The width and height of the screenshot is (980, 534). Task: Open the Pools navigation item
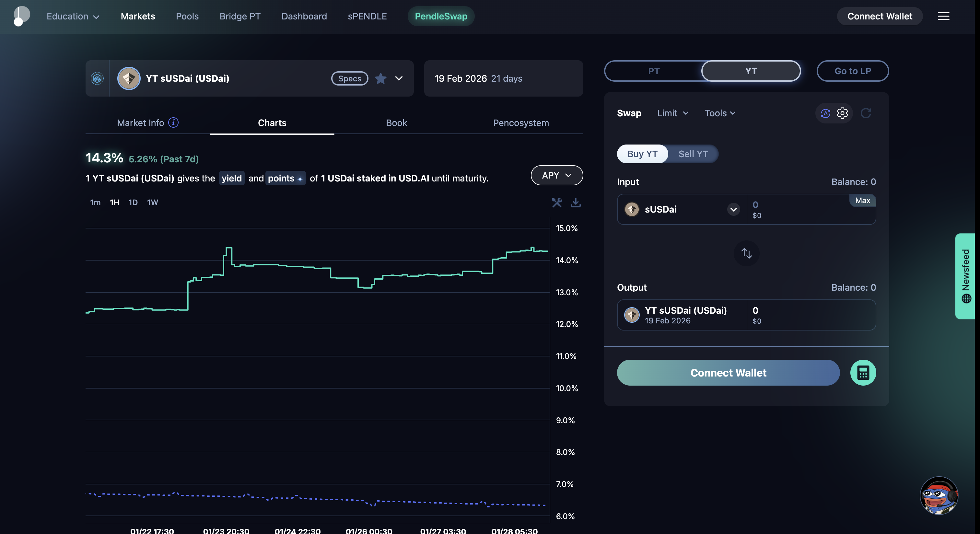(187, 16)
